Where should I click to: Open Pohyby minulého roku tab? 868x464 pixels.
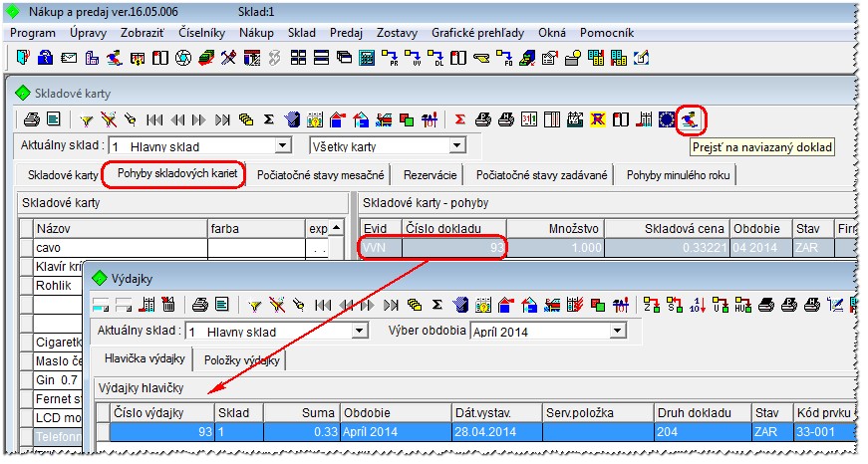coord(678,175)
